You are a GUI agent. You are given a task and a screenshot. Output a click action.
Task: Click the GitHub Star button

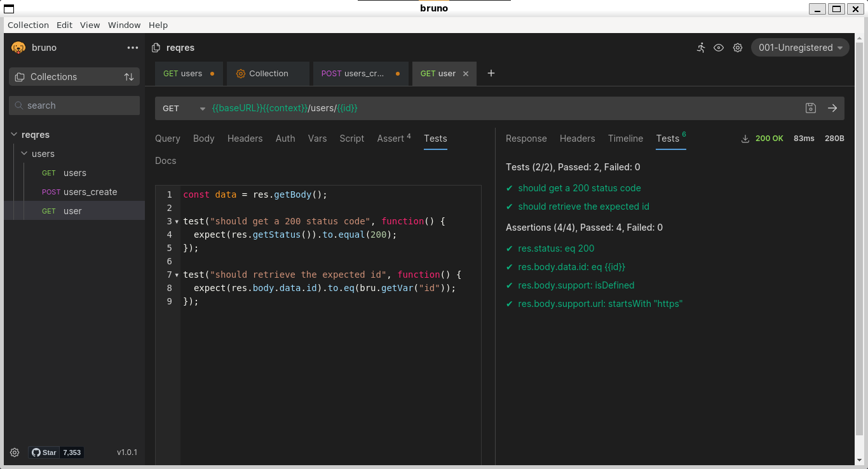click(44, 452)
